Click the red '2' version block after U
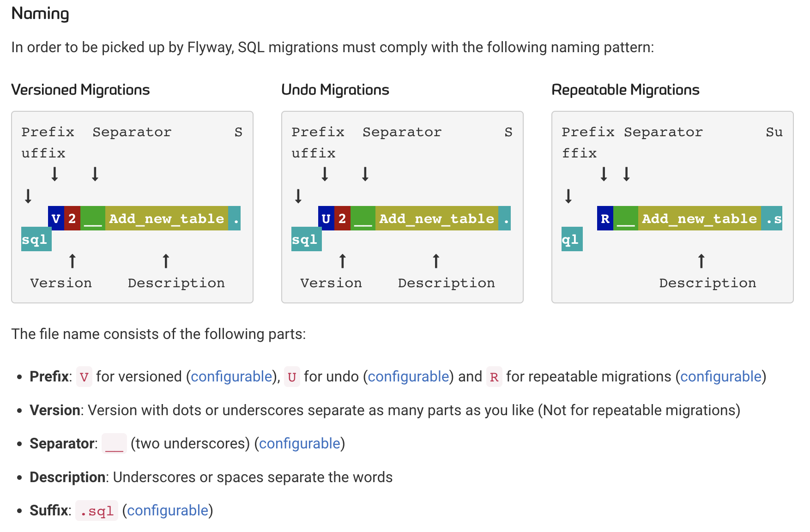The image size is (810, 532). pos(342,218)
